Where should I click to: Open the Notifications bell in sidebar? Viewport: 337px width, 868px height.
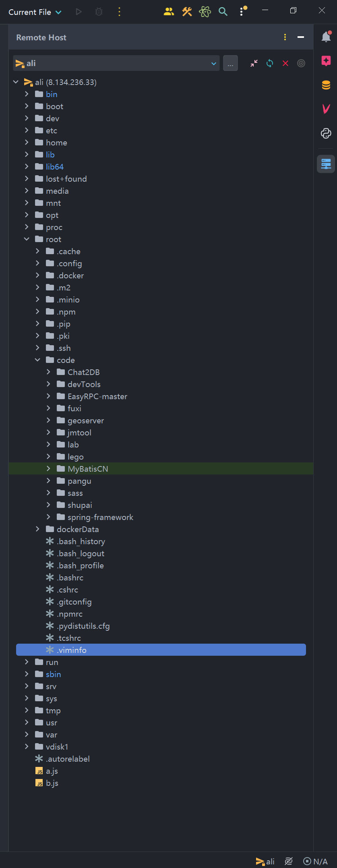[326, 37]
